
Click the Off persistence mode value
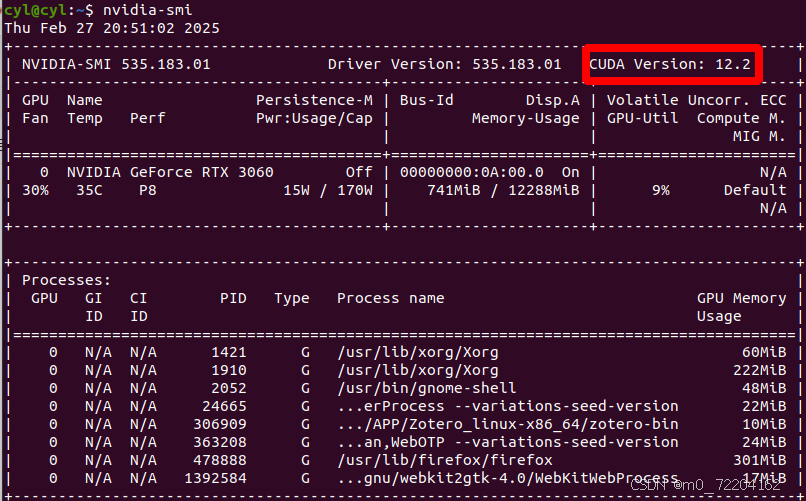[x=359, y=172]
